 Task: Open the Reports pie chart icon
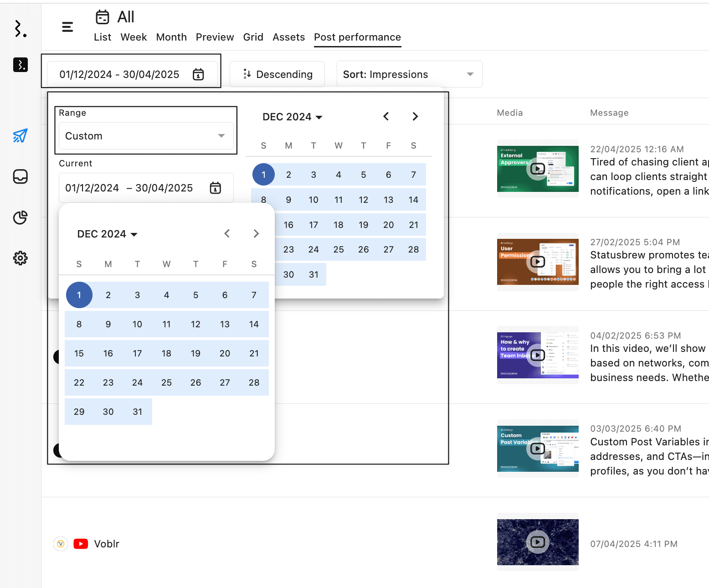[x=21, y=217]
